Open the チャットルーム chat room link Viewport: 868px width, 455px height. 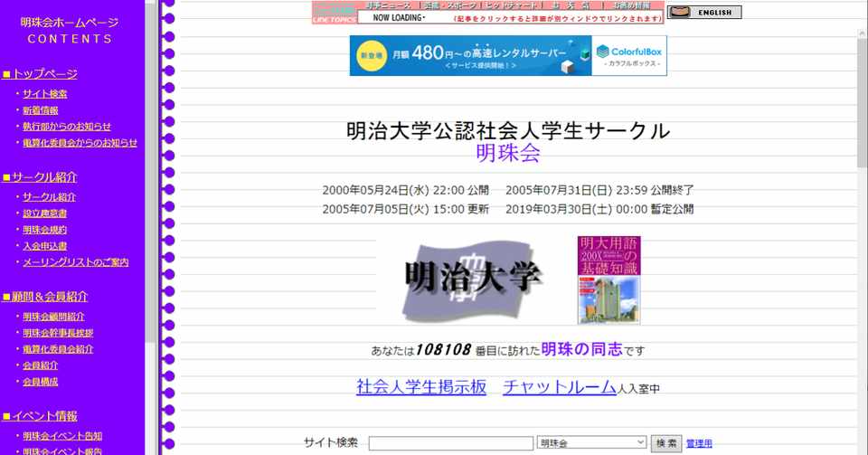click(x=560, y=386)
